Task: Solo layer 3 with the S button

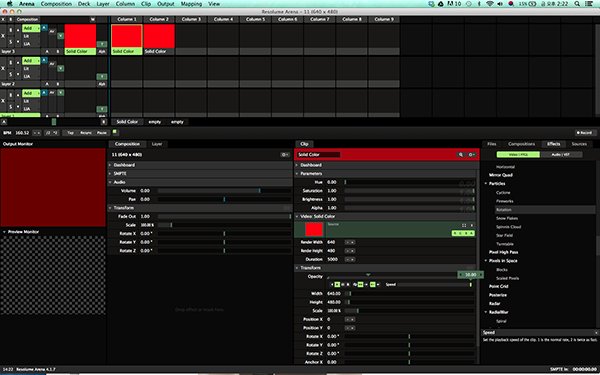Action: pos(11,42)
